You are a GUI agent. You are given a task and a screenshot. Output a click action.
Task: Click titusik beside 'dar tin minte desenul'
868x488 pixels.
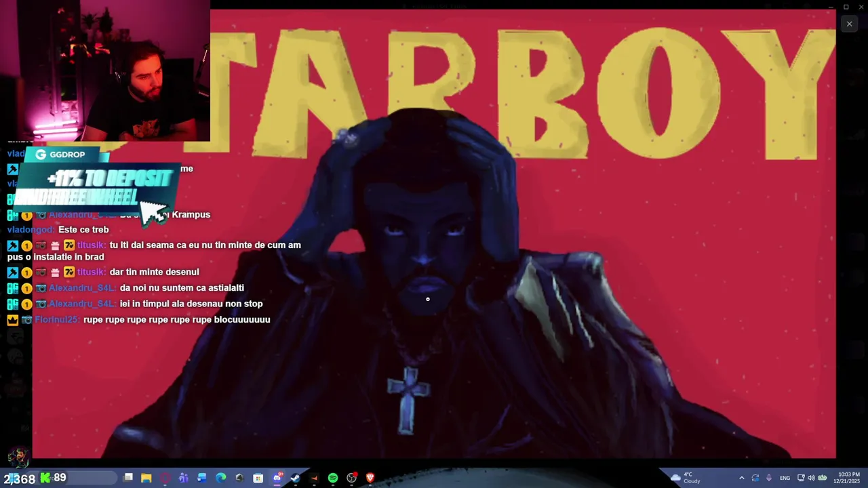(92, 272)
